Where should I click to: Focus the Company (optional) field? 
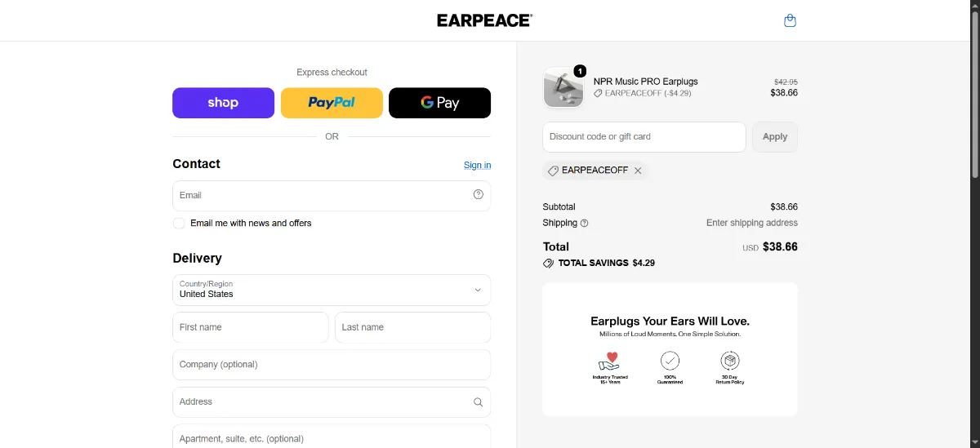[x=332, y=365]
